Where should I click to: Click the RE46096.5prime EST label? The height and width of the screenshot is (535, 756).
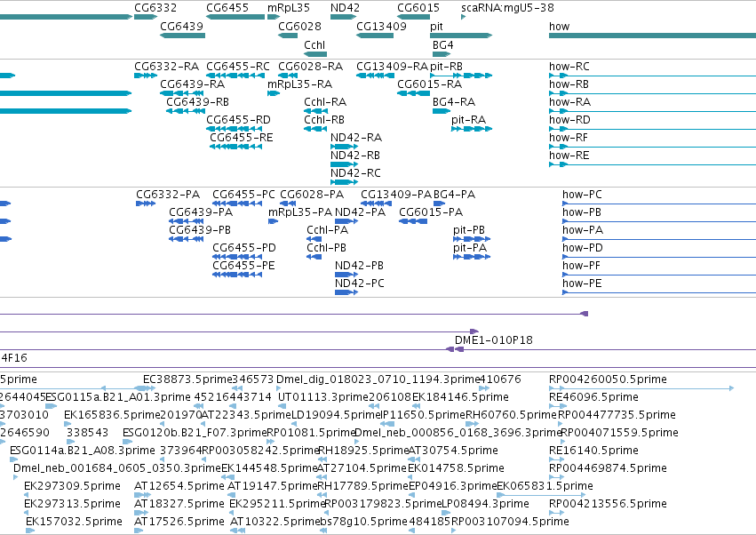click(593, 397)
